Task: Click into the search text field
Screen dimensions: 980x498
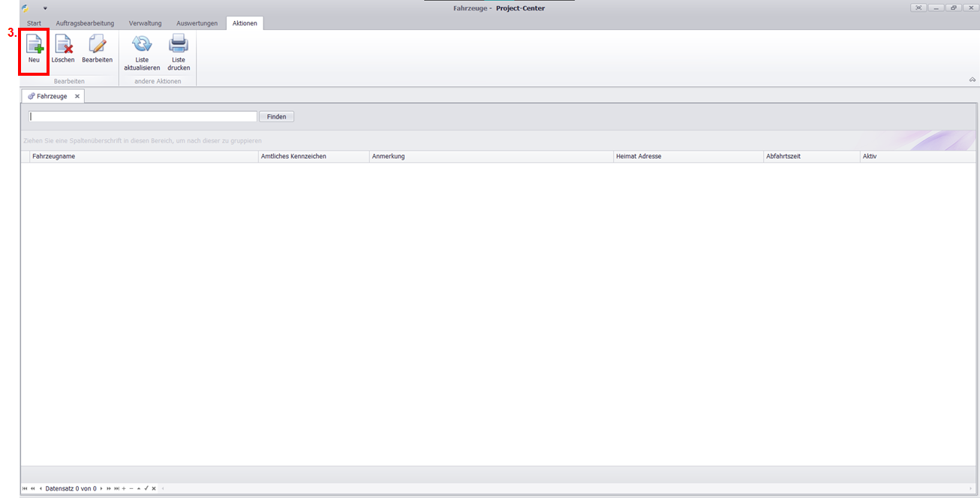Action: [143, 117]
